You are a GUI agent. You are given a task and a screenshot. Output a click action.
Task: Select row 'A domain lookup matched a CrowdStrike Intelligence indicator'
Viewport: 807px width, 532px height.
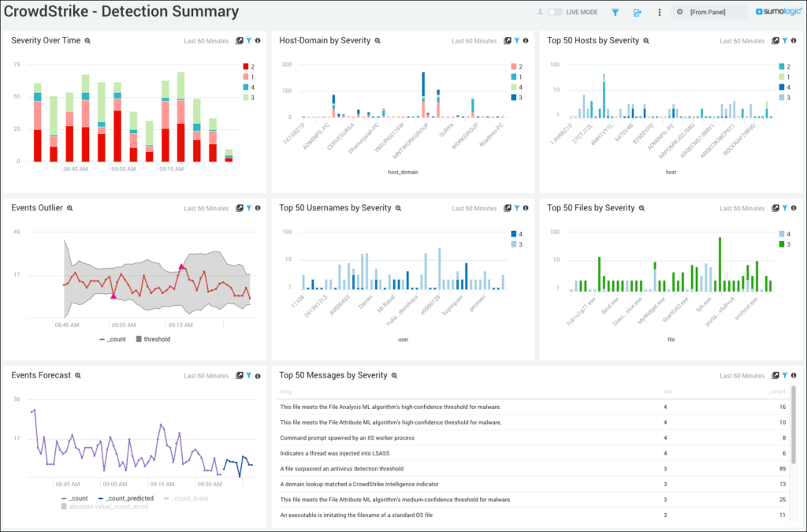point(534,484)
